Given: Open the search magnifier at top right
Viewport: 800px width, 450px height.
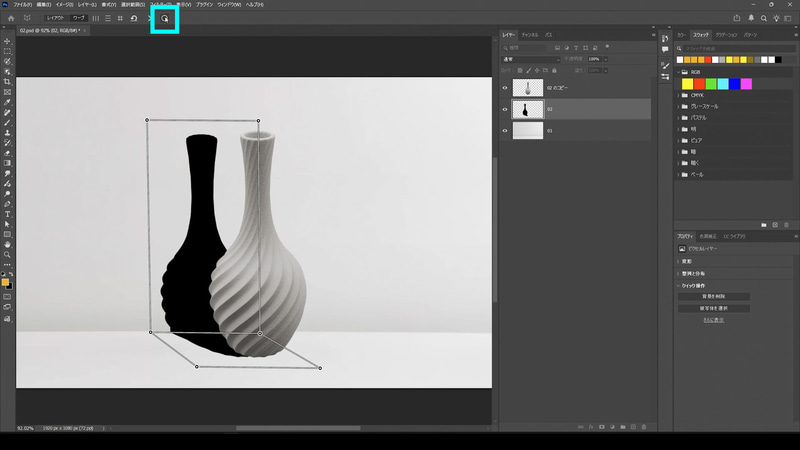Looking at the screenshot, I should 764,18.
